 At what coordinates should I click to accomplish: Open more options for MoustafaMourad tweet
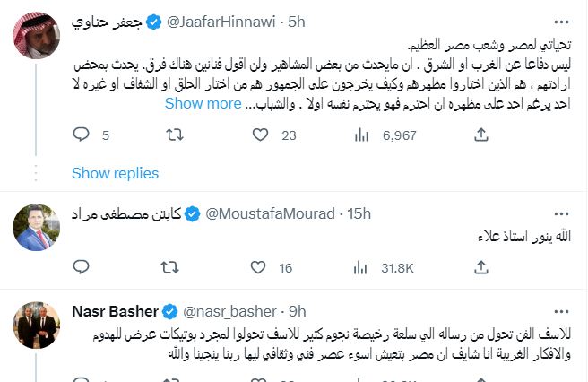click(x=561, y=214)
